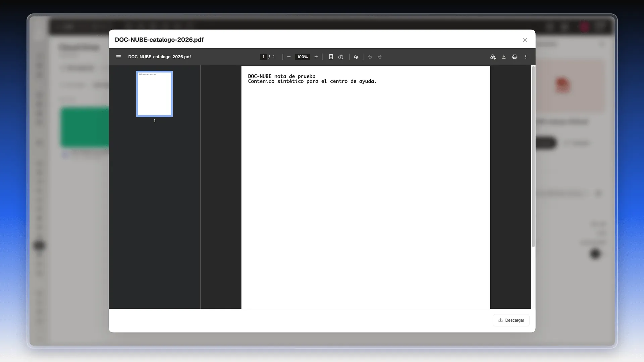The width and height of the screenshot is (644, 362).
Task: Click the 'Contenido sintético para el centro de ayuda.' line
Action: [x=312, y=81]
